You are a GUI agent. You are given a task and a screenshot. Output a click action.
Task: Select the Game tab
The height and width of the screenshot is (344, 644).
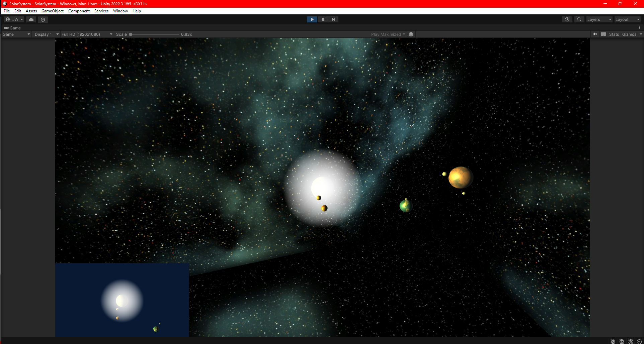pos(12,28)
